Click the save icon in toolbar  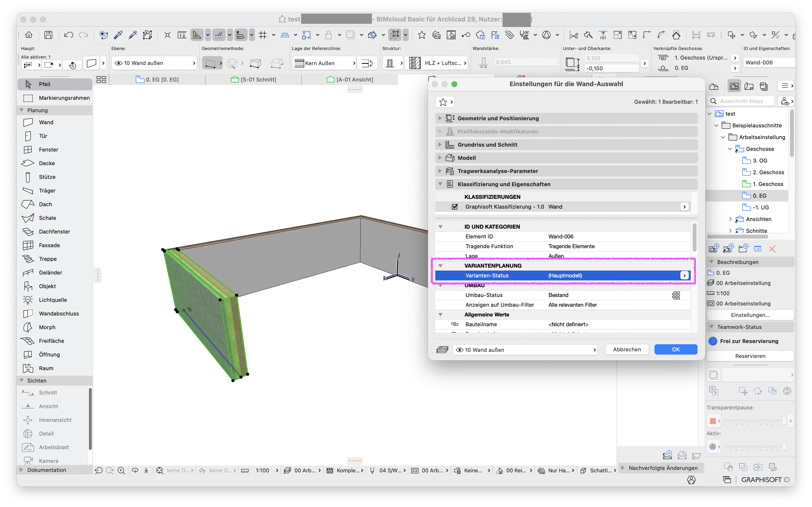click(48, 35)
